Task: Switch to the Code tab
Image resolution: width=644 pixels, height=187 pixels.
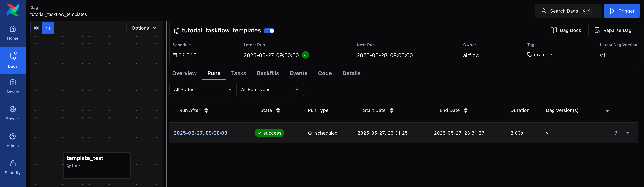Action: pyautogui.click(x=325, y=73)
